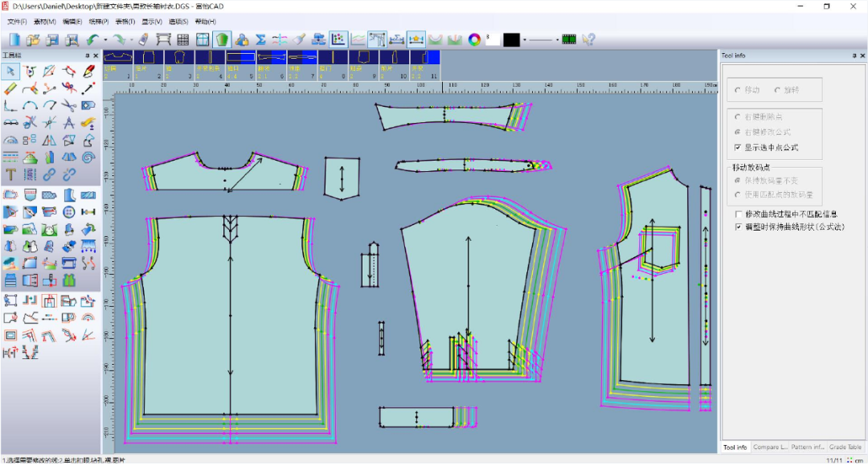Image resolution: width=868 pixels, height=466 pixels.
Task: Close the Tool info panel
Action: (862, 55)
